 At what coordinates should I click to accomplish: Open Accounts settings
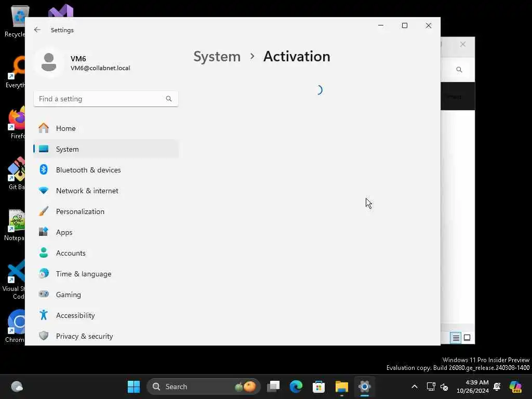click(x=106, y=253)
